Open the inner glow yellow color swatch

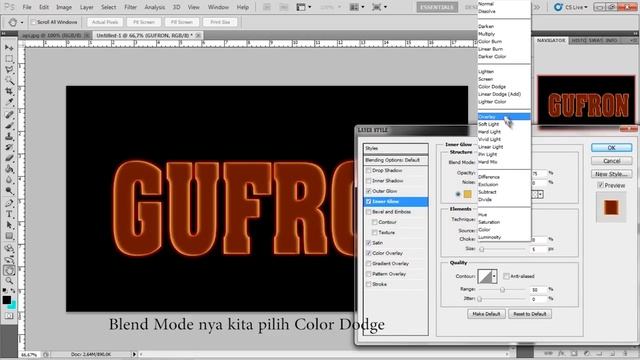468,194
